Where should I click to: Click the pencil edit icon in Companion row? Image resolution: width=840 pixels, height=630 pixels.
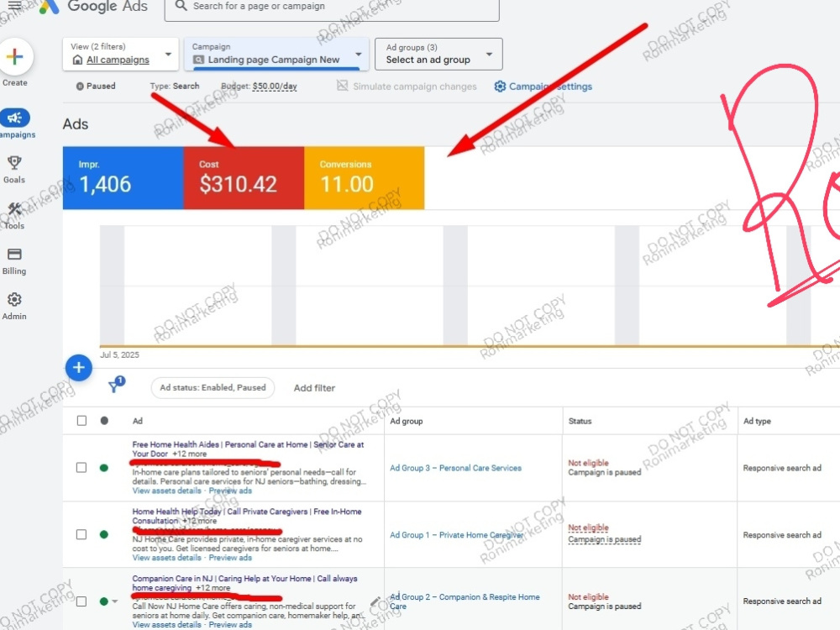point(375,601)
